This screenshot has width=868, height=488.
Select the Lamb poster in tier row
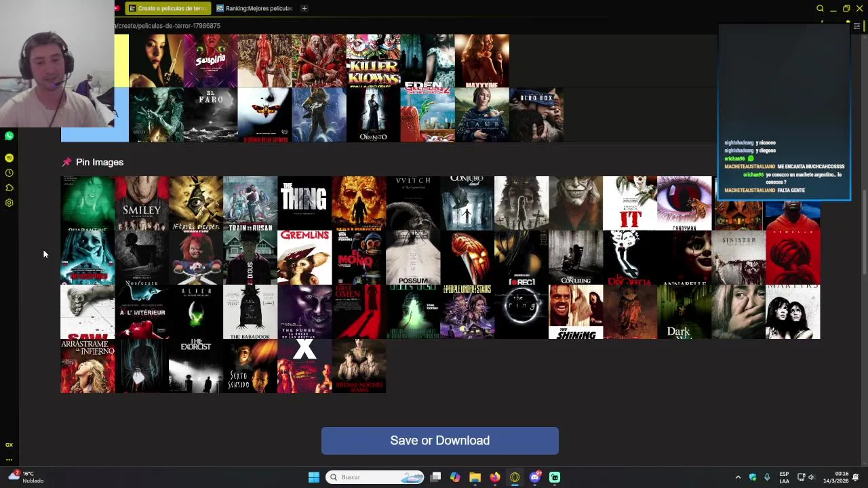(481, 115)
